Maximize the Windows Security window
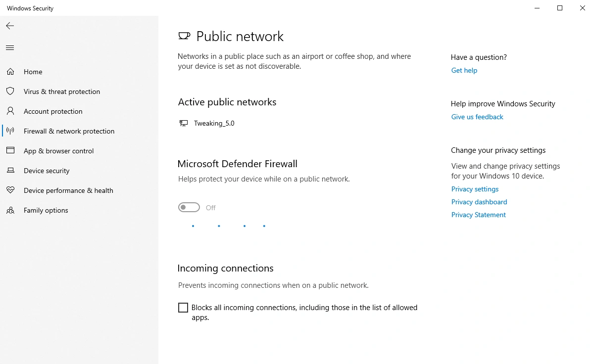Viewport: 594px width, 364px height. 560,8
